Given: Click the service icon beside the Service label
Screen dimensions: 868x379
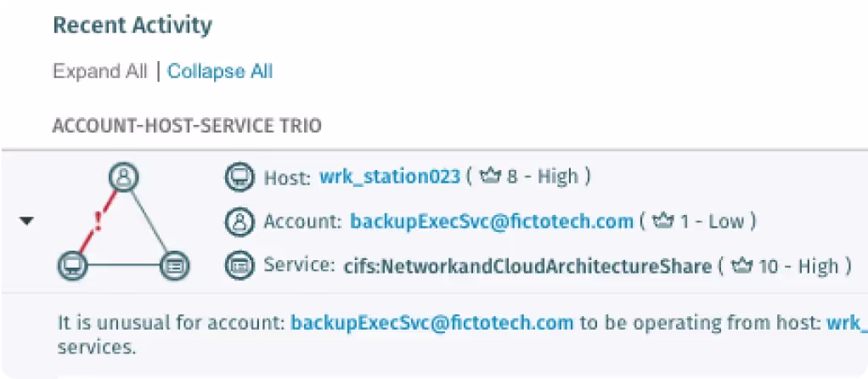Looking at the screenshot, I should (240, 266).
